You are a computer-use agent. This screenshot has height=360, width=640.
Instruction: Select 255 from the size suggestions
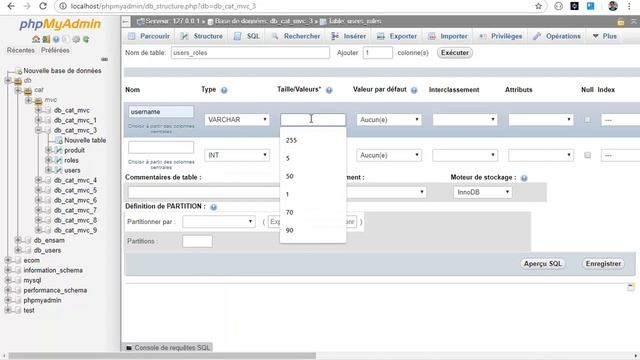(x=313, y=140)
